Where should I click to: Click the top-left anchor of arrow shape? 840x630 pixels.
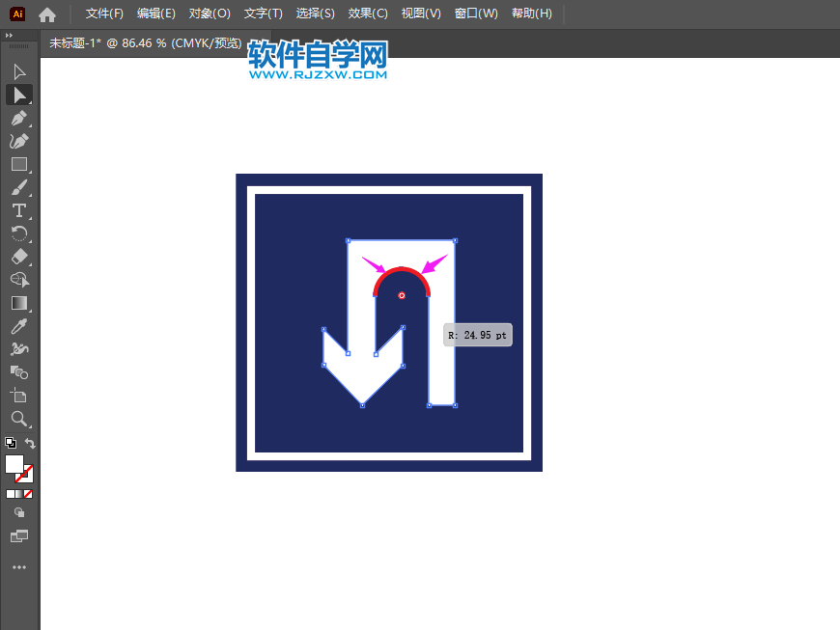coord(349,241)
